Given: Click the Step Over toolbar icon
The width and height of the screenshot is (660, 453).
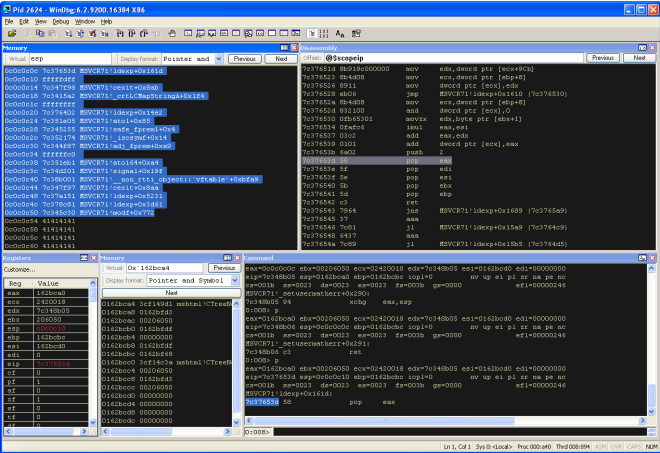Looking at the screenshot, I should (131, 33).
